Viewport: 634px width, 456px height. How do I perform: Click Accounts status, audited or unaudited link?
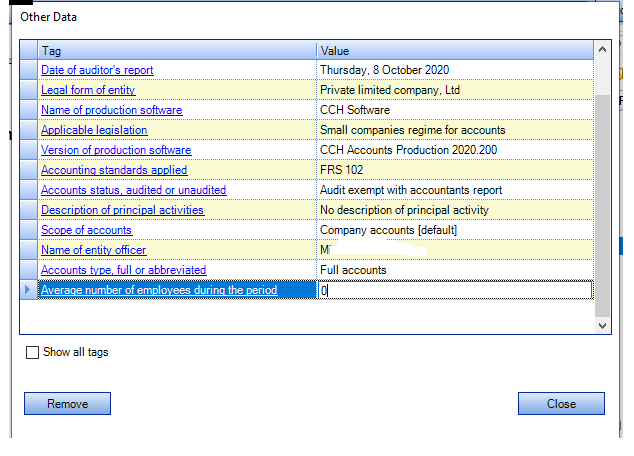[133, 190]
